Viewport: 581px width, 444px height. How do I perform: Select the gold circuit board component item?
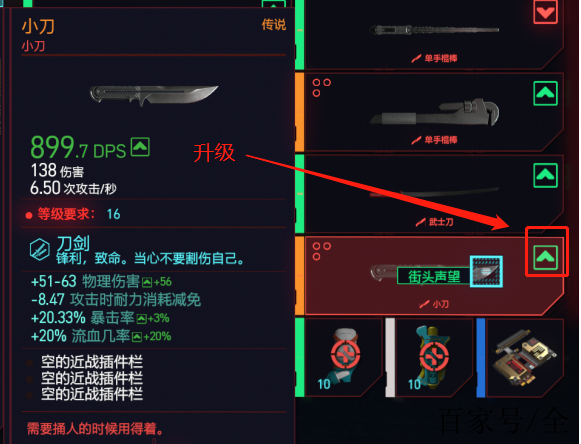[525, 358]
